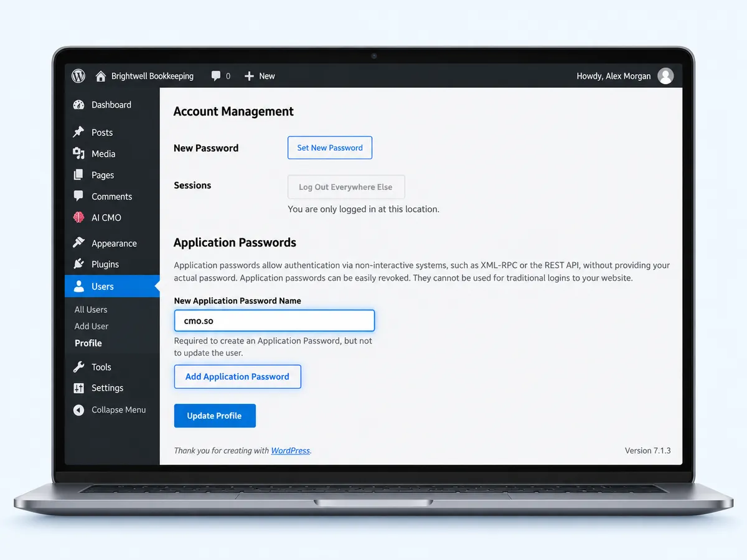The image size is (747, 560).
Task: Click the Update Profile button
Action: coord(215,416)
